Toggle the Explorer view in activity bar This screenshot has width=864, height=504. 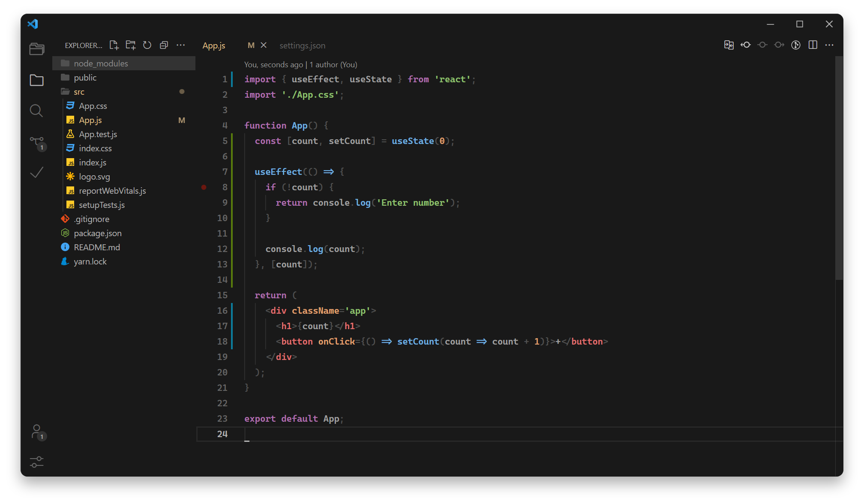point(37,80)
